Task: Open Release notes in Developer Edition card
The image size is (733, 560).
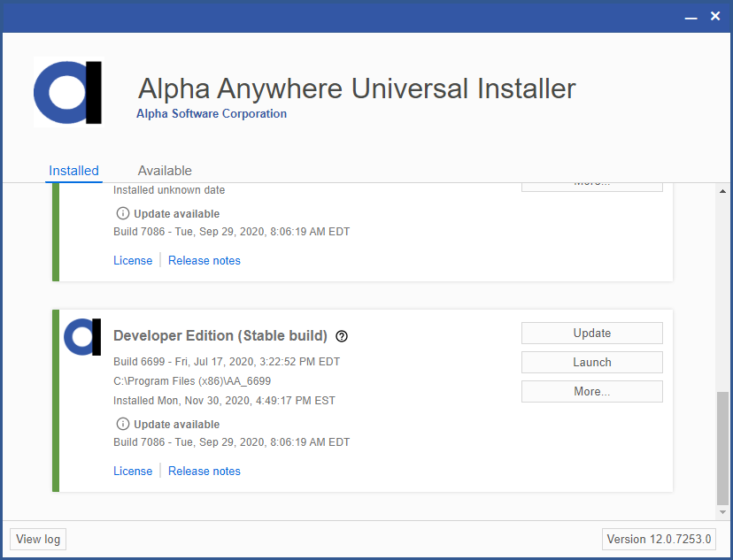Action: [x=204, y=471]
